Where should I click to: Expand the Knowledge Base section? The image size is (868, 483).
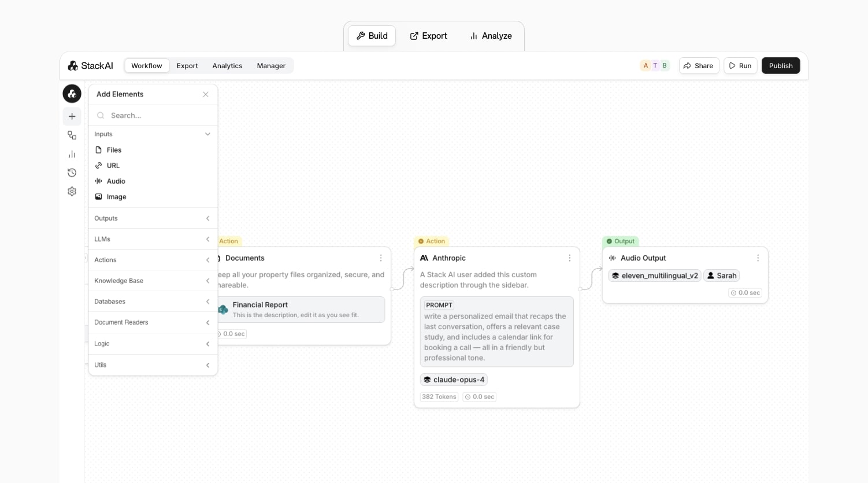(x=153, y=281)
